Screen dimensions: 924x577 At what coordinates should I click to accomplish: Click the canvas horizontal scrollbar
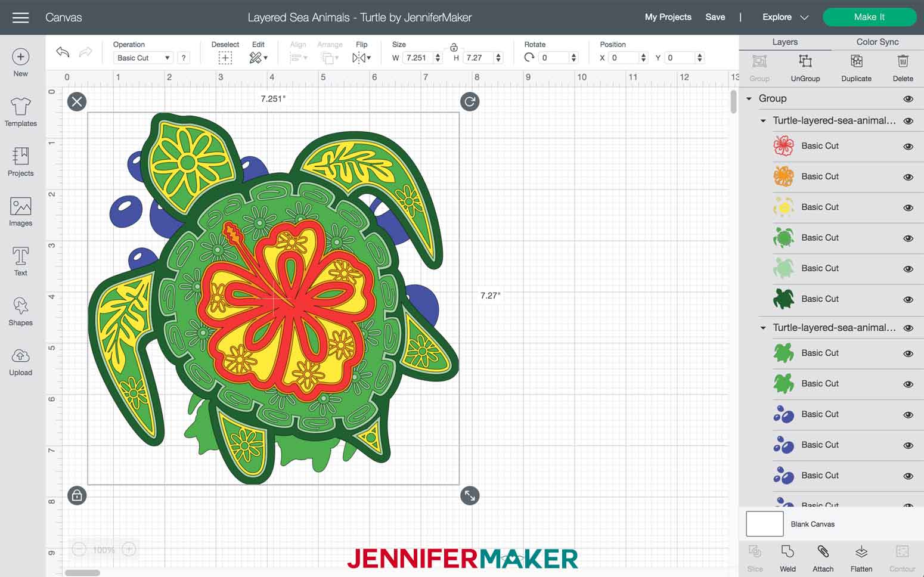tap(82, 573)
